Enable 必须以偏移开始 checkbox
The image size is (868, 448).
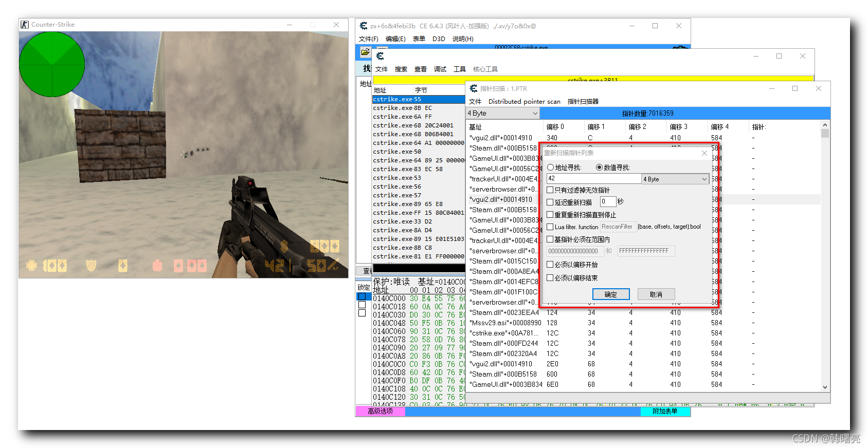coord(550,265)
